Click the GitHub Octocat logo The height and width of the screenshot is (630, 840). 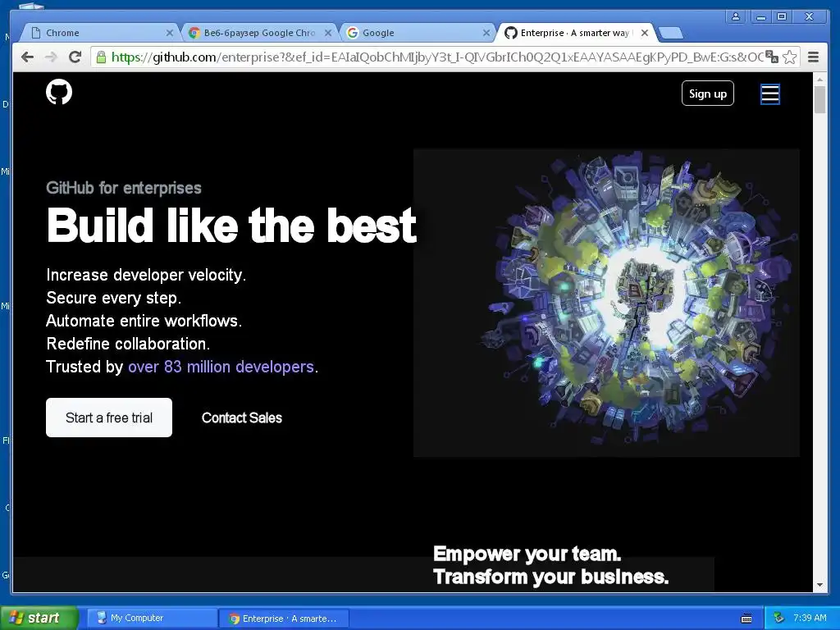(59, 92)
